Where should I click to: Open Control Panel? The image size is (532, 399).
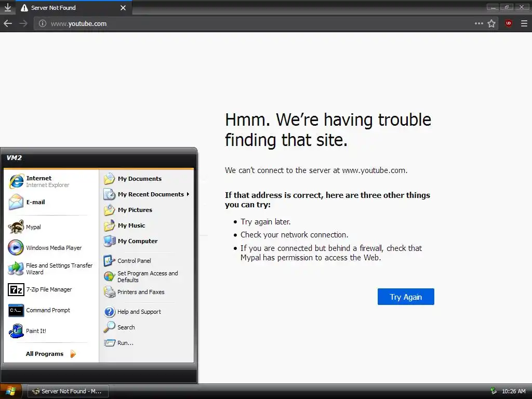147,261
